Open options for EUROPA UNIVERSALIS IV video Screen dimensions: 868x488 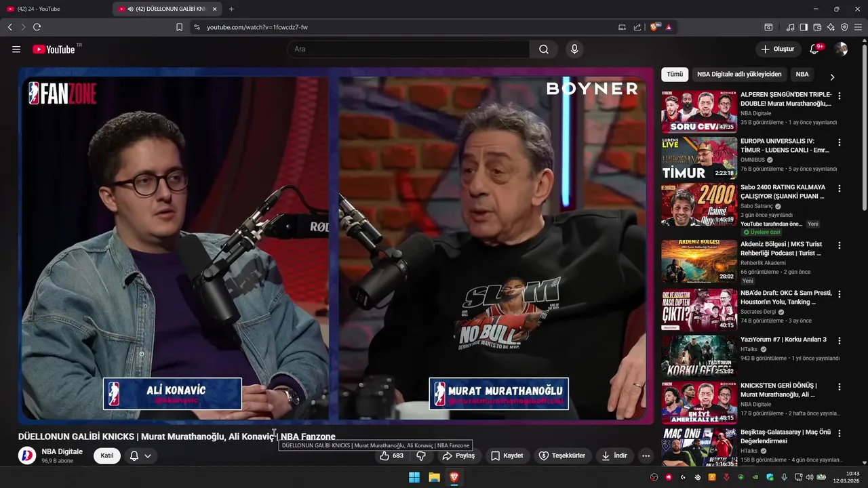click(x=840, y=143)
